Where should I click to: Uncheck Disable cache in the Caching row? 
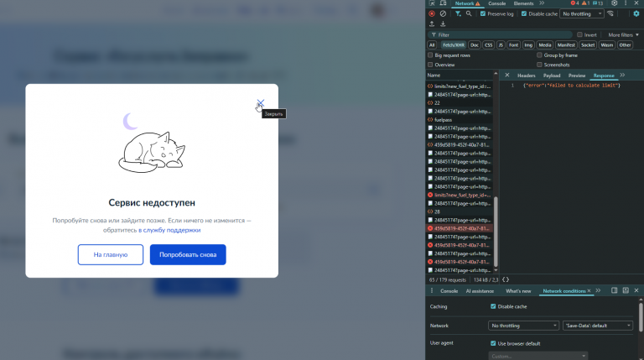[493, 306]
